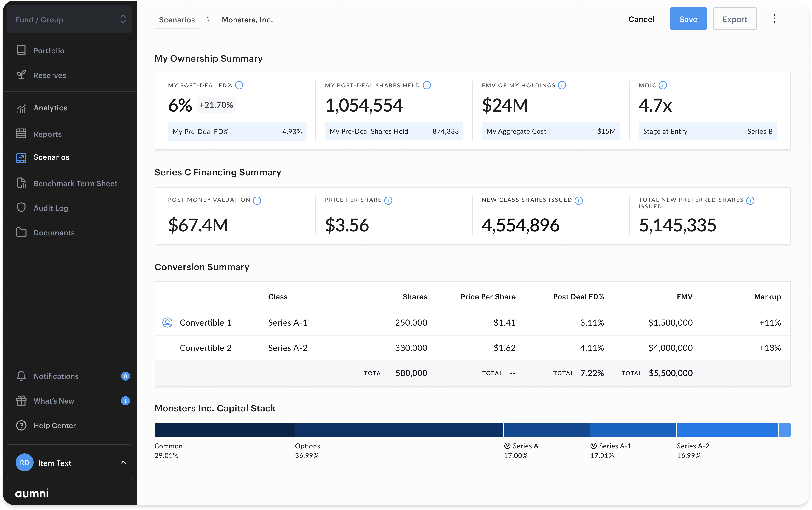Show info for My Post-Deal Shares Held
812x510 pixels.
pyautogui.click(x=427, y=85)
